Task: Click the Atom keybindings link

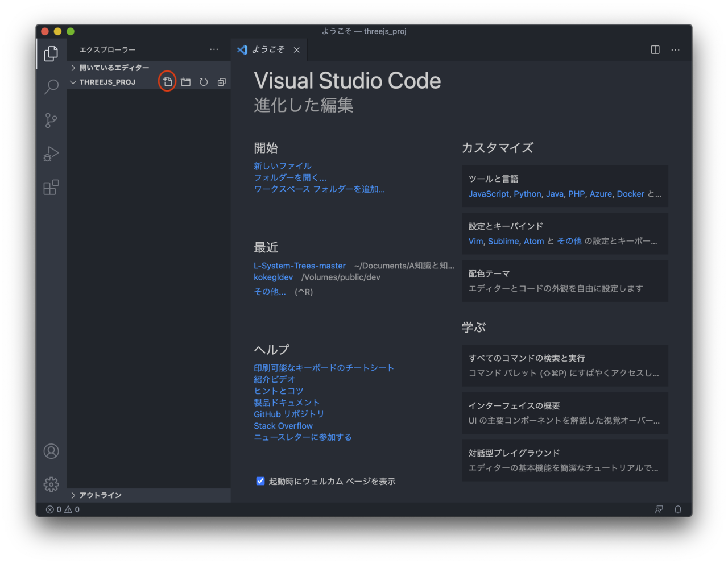Action: tap(533, 241)
